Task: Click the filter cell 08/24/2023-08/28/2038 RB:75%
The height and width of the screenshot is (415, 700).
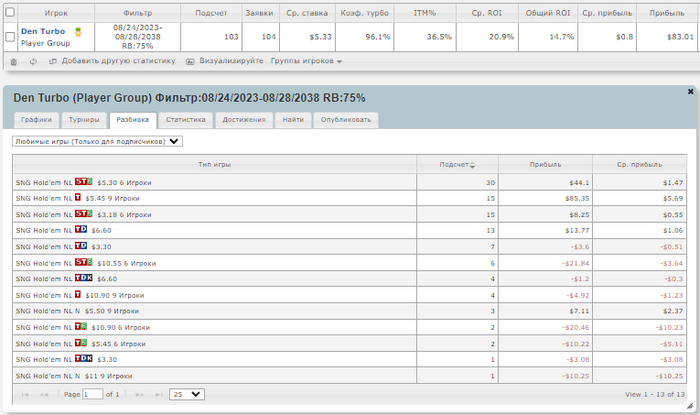Action: click(x=138, y=37)
